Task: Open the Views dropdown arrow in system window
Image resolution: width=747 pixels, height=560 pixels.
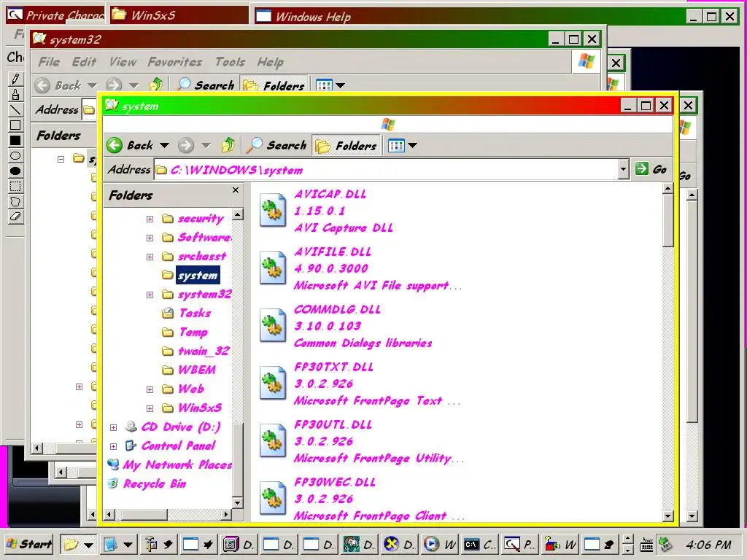Action: 413,145
